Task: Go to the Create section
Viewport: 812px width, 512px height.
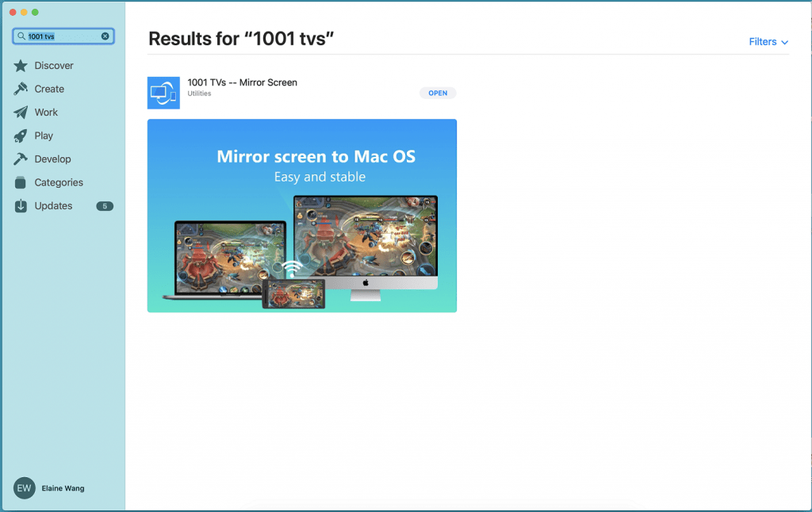Action: (x=49, y=89)
